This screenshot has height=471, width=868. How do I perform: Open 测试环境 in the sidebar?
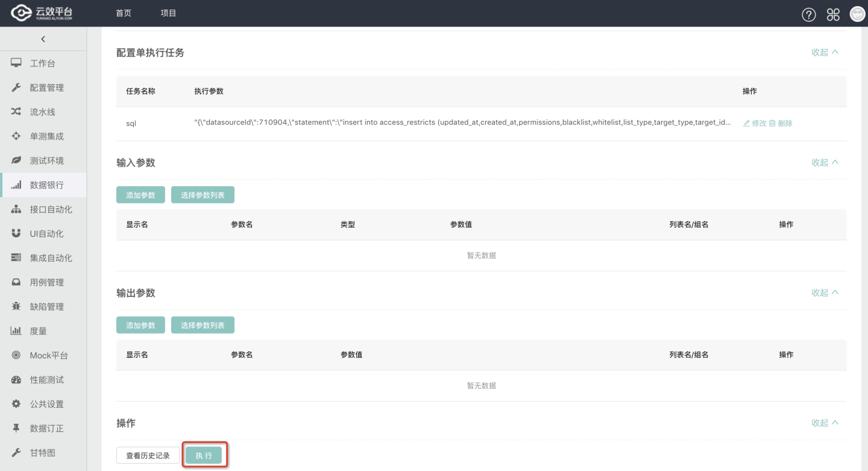tap(43, 160)
